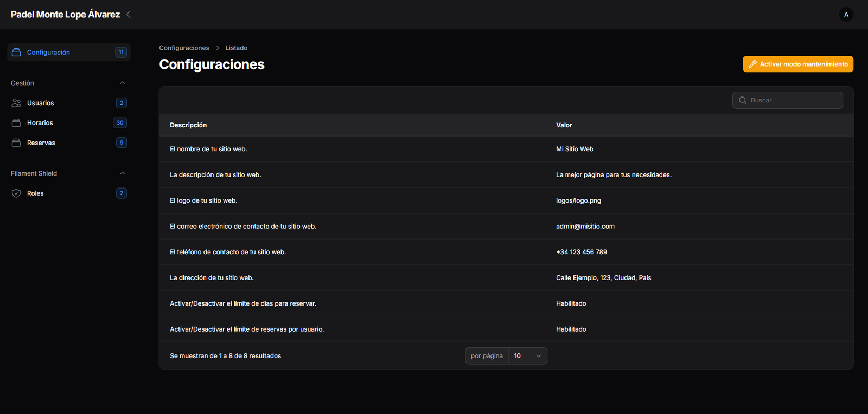Click the Usuarios people icon
Screen dimensions: 868x414
click(16, 103)
